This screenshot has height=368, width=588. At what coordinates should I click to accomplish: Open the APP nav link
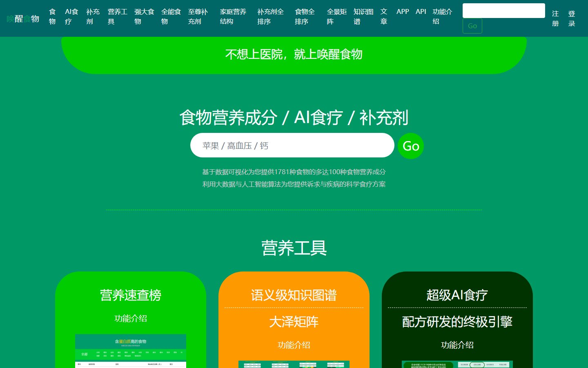tap(403, 12)
